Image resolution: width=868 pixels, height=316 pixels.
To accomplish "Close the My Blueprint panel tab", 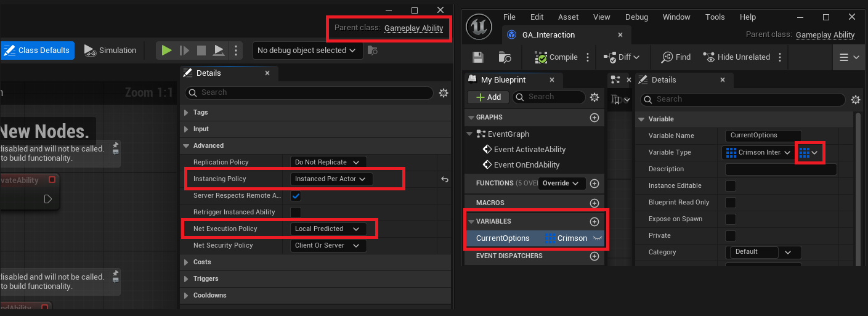I will (551, 79).
